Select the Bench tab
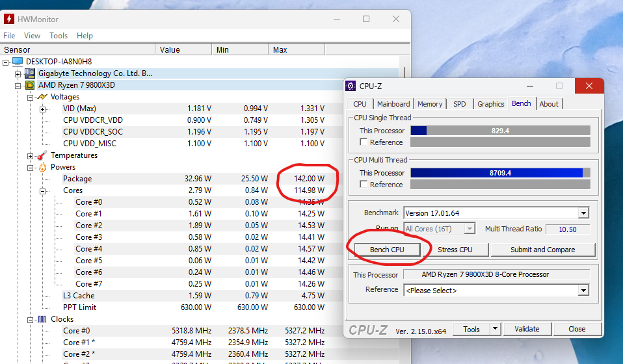 [x=522, y=103]
